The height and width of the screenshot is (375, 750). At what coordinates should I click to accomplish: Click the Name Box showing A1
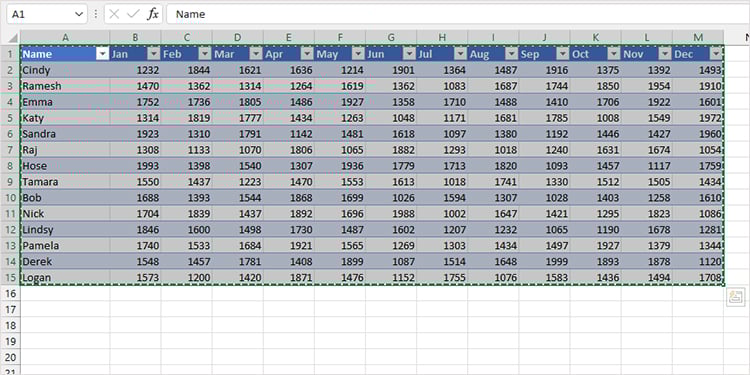click(x=41, y=14)
